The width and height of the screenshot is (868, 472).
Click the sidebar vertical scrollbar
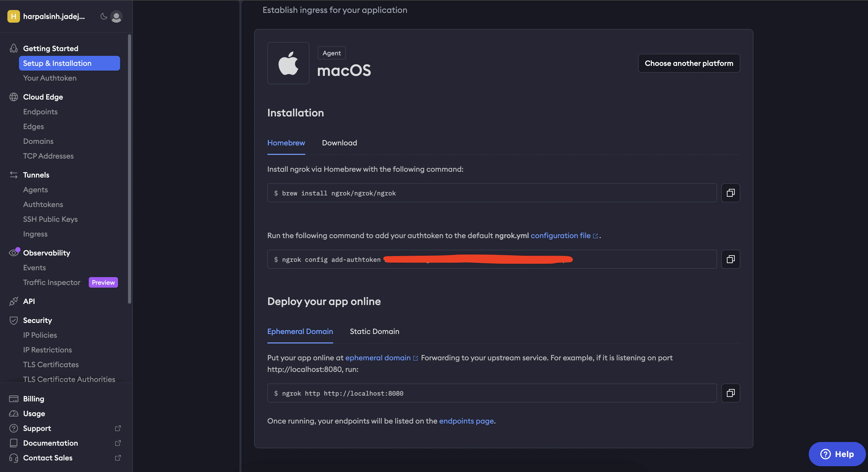(x=129, y=169)
